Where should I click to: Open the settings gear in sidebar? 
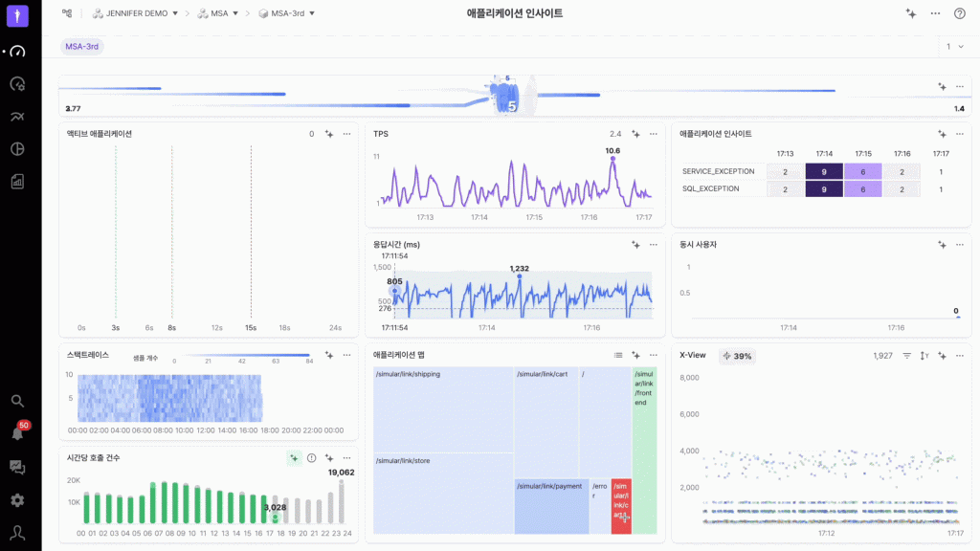click(x=17, y=499)
